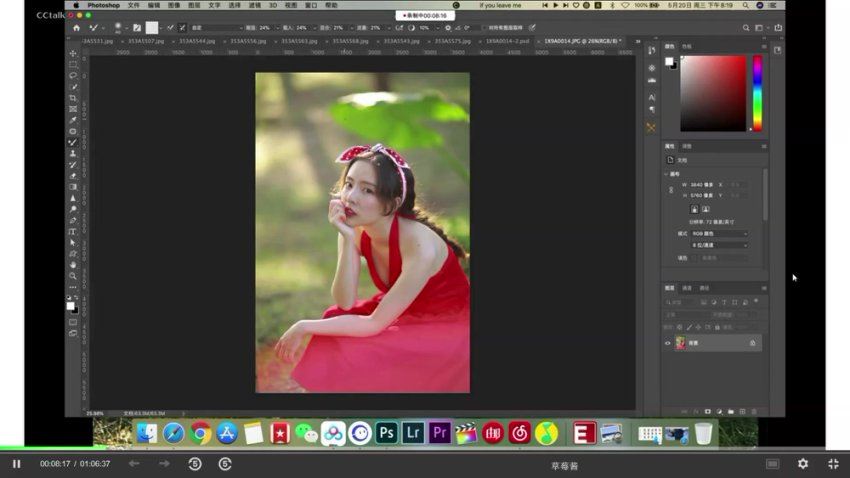Set canvas to landscape orientation

706,209
